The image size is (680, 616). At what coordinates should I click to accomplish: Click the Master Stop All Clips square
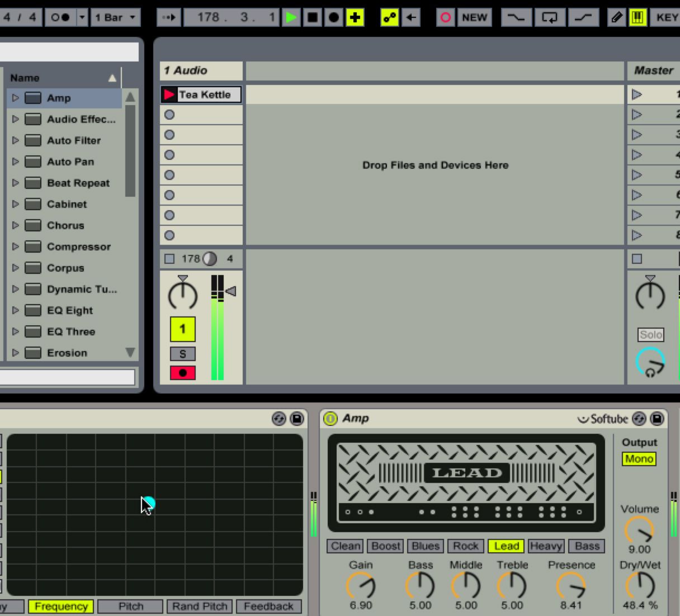[637, 259]
